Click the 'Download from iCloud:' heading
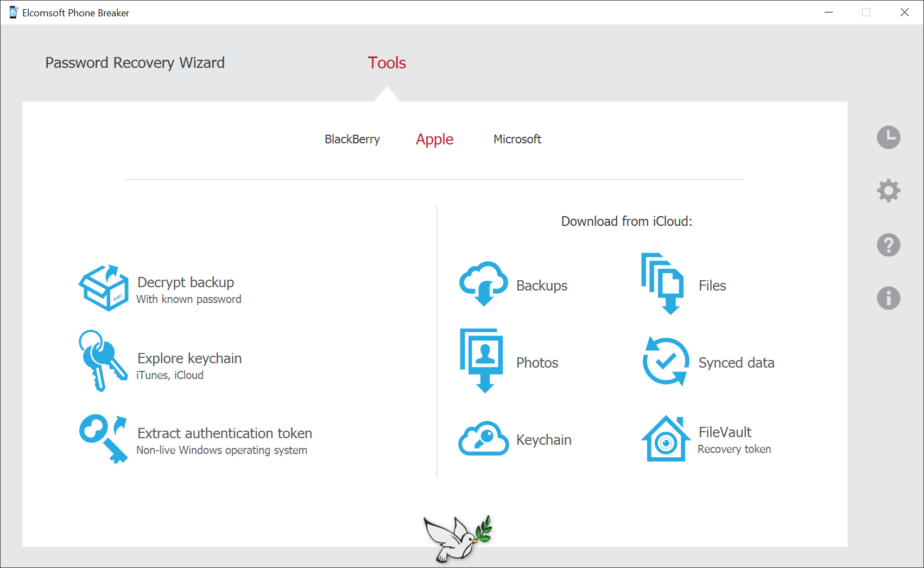 627,222
